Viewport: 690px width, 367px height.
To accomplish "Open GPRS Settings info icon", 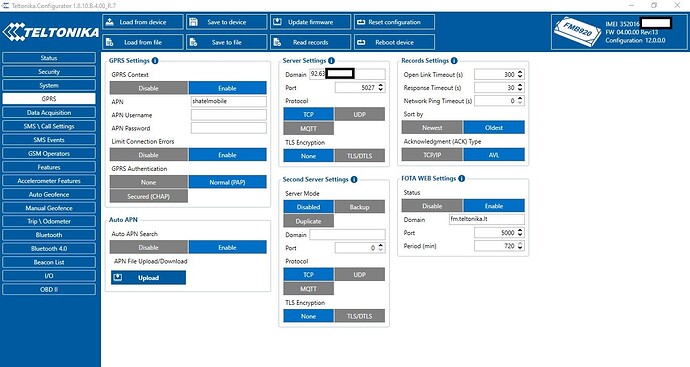I will (155, 61).
